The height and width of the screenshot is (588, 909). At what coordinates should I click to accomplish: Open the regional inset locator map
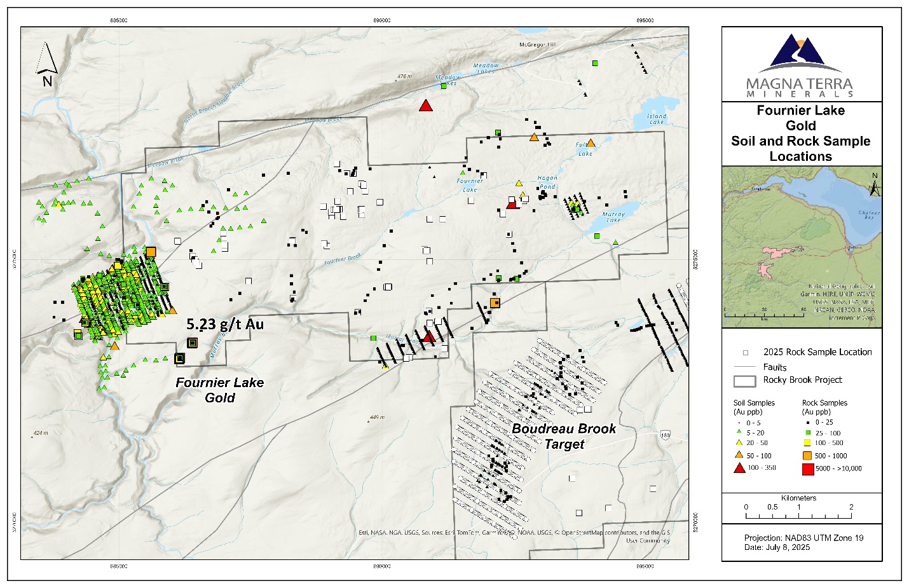pyautogui.click(x=802, y=247)
